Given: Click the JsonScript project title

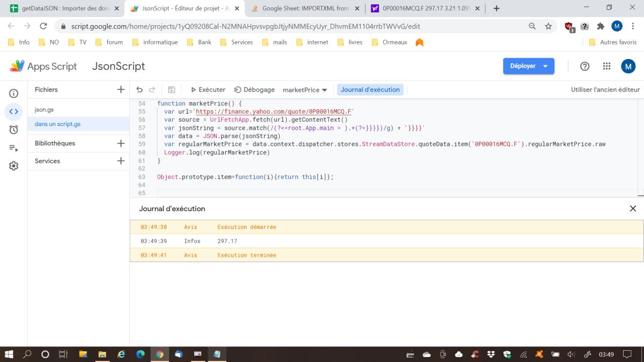Looking at the screenshot, I should [x=119, y=66].
